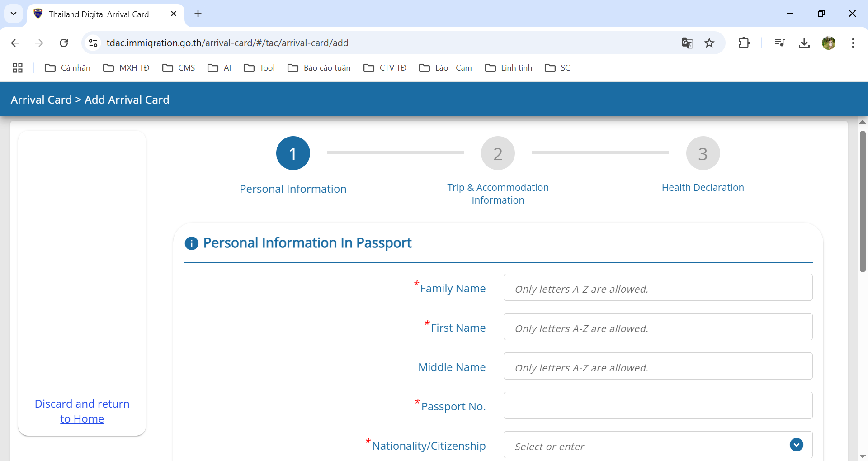This screenshot has height=461, width=868.
Task: Click the Trip & Accommodation Information step label
Action: pyautogui.click(x=498, y=194)
